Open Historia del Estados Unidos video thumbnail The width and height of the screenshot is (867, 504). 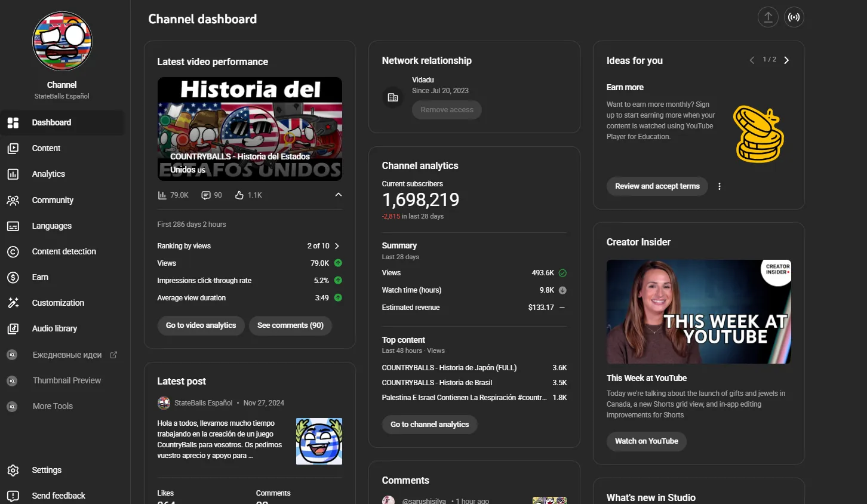click(250, 129)
